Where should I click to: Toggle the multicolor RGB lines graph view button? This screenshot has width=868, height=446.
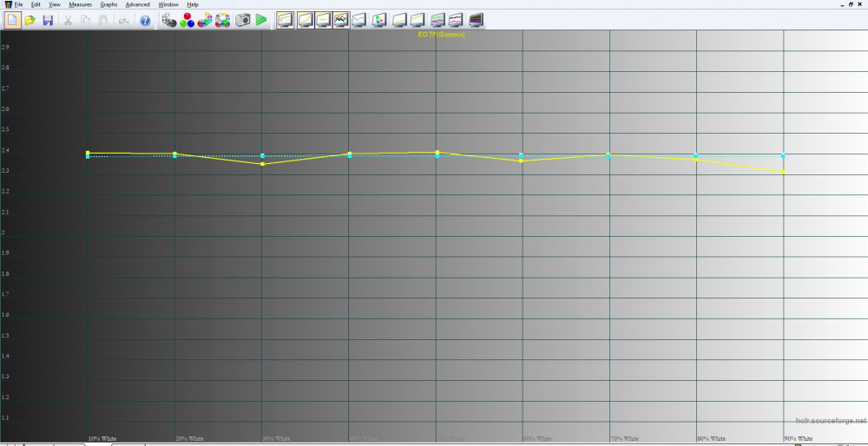(341, 19)
